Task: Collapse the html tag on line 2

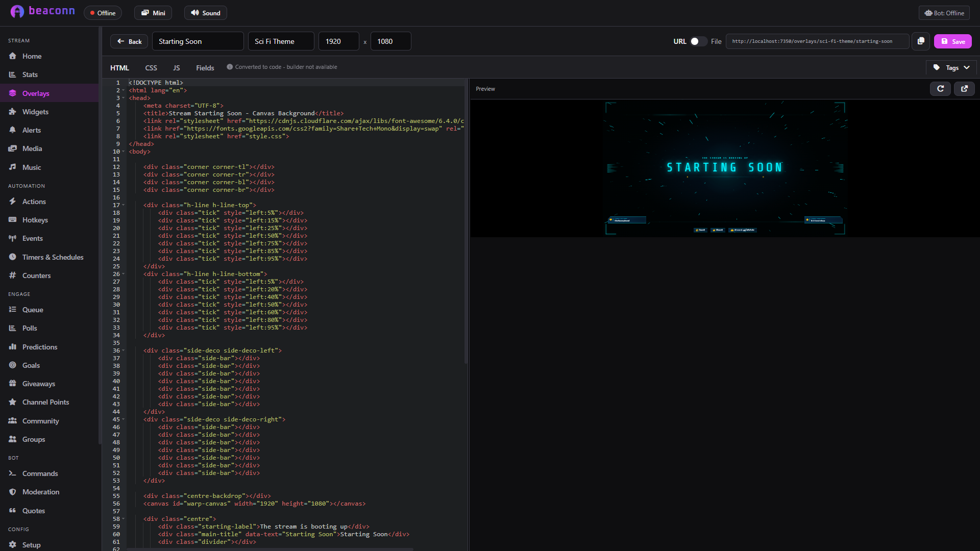Action: click(x=123, y=90)
